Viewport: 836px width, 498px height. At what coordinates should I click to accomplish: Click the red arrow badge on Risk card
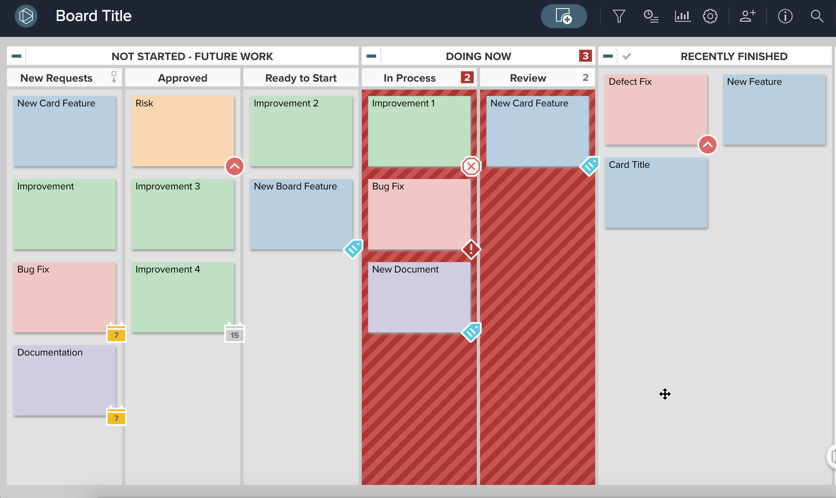pyautogui.click(x=234, y=166)
